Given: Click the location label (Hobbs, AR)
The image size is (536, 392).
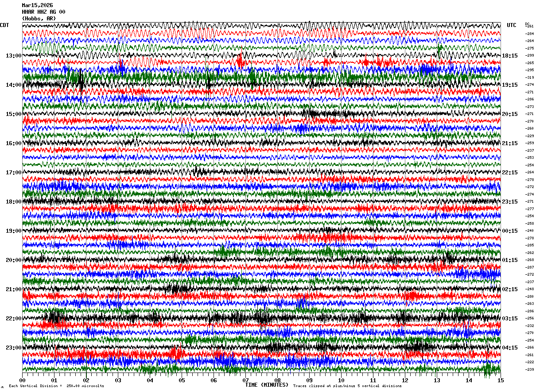Looking at the screenshot, I should click(39, 19).
